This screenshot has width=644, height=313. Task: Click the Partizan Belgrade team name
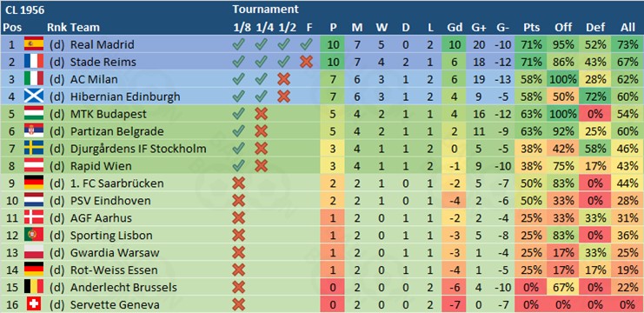tap(117, 131)
